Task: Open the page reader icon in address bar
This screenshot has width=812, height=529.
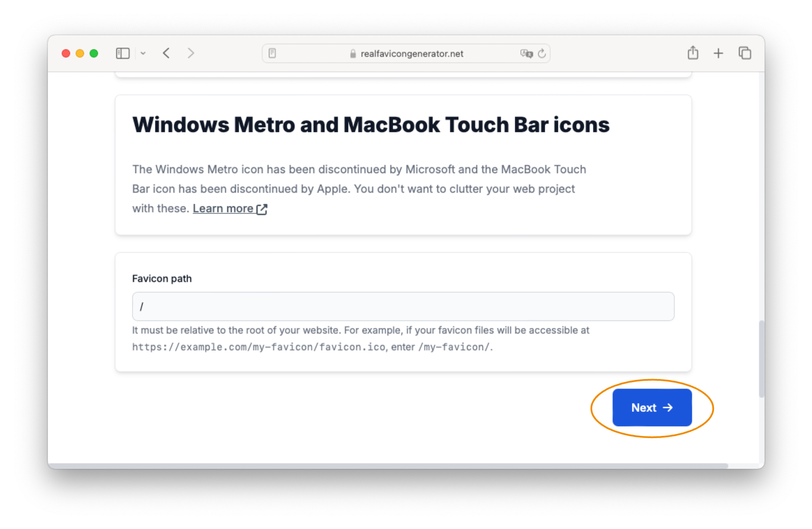Action: coord(272,53)
